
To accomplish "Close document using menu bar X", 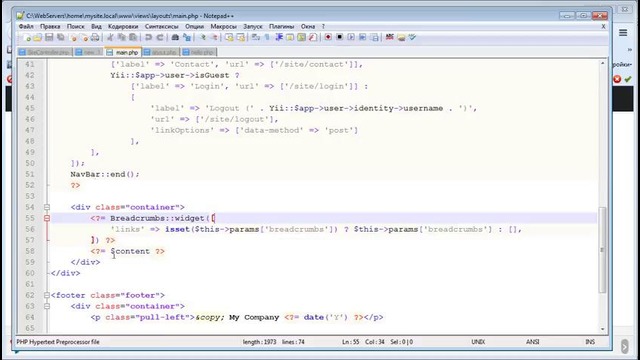I will click(603, 27).
